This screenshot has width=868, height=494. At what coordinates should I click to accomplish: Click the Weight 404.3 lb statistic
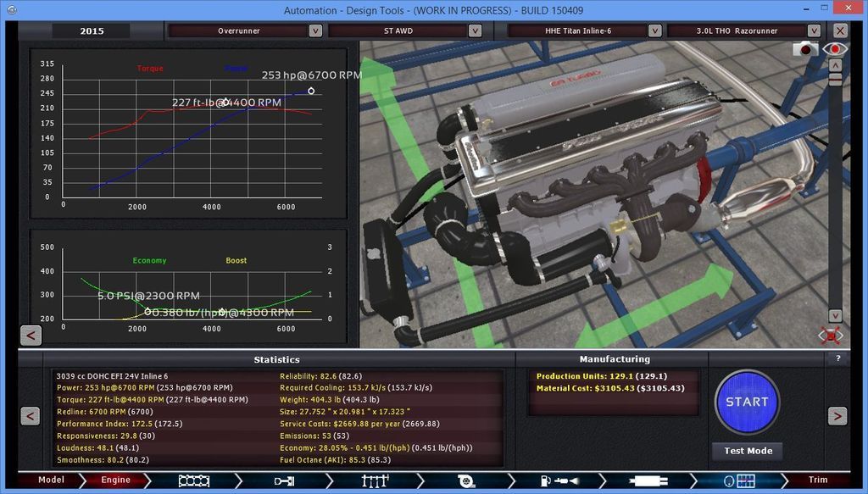tap(329, 399)
